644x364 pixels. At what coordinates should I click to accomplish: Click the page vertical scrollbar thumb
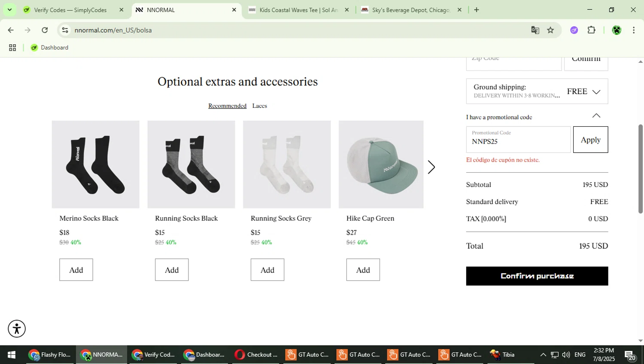[x=640, y=169]
